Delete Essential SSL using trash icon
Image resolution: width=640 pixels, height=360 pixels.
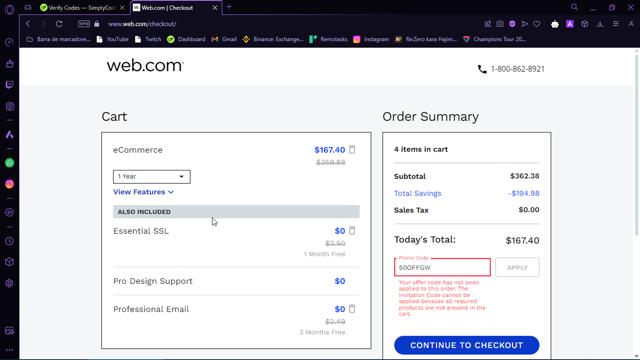click(x=352, y=231)
